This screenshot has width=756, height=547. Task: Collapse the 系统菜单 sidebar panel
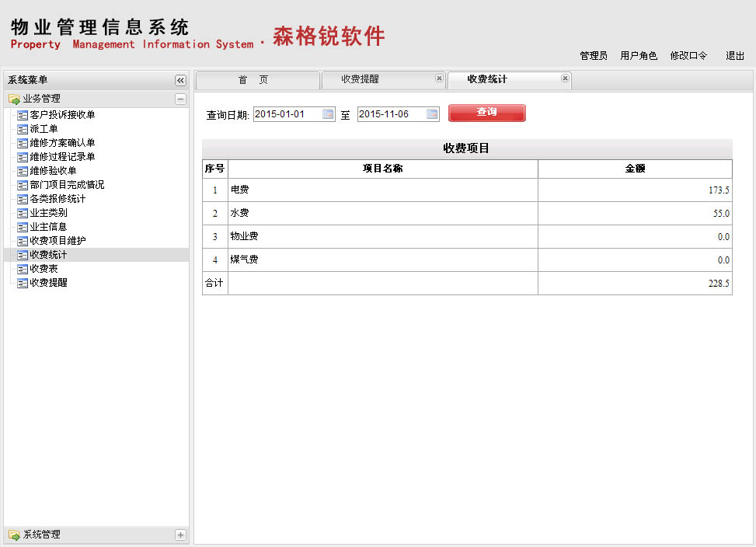pos(180,80)
